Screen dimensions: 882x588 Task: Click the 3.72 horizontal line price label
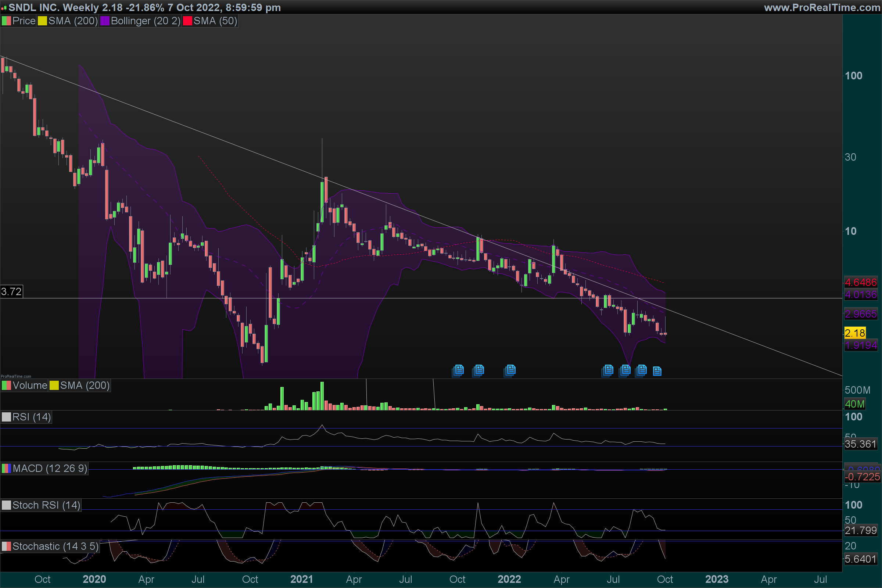11,291
